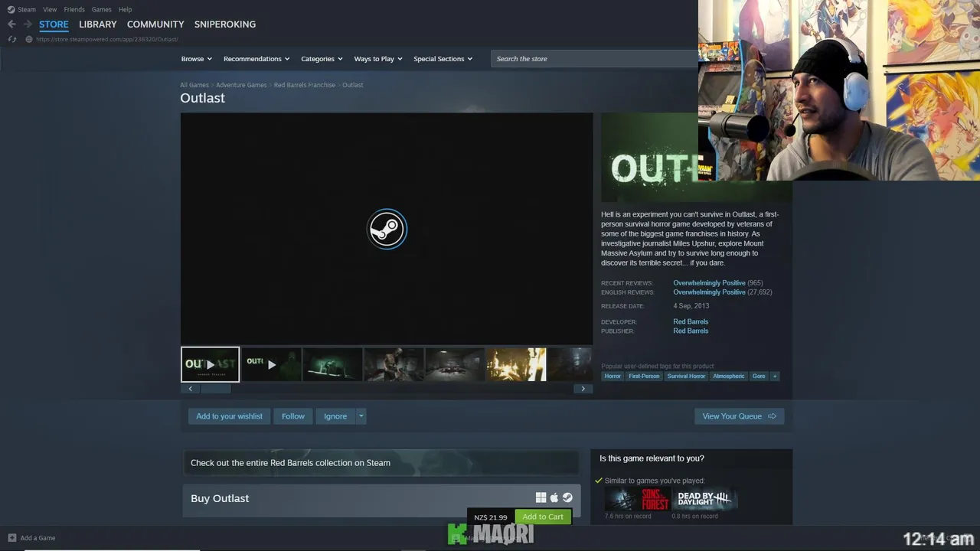
Task: Open the Steam menu
Action: (27, 9)
